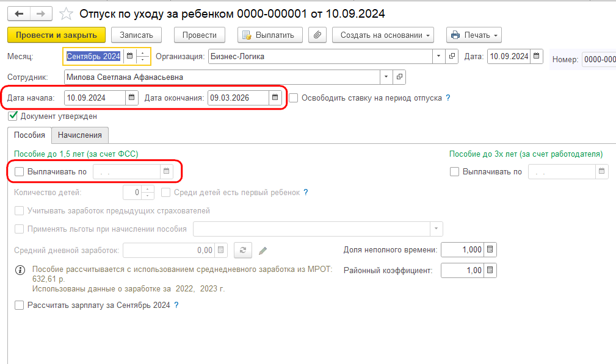Open calendar for the Месяц field
This screenshot has height=364, width=616.
129,57
